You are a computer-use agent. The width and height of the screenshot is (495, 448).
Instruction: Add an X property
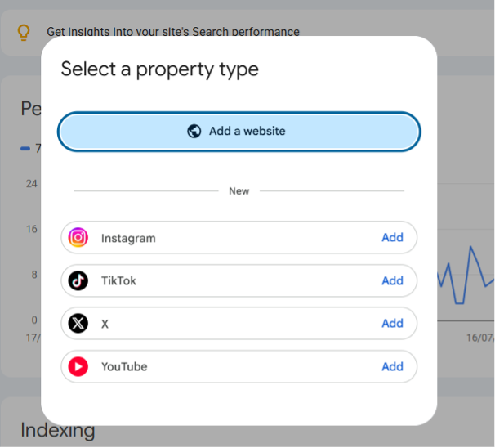(x=392, y=324)
